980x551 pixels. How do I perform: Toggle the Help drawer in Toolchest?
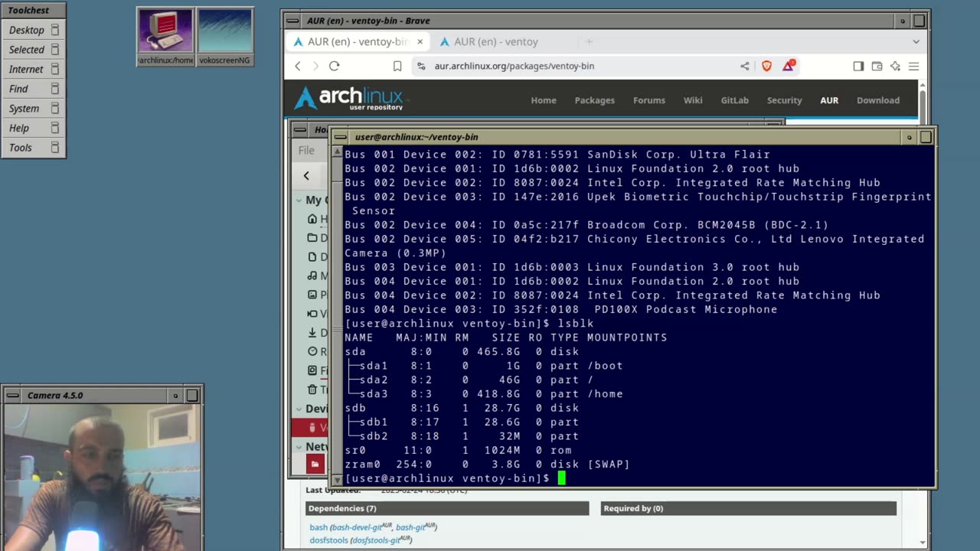tap(55, 128)
